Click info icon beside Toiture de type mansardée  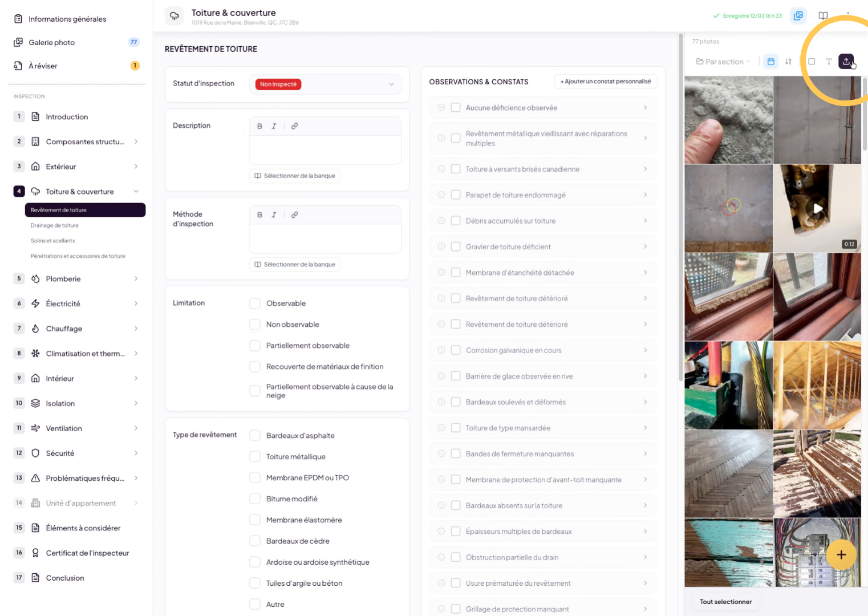click(441, 428)
